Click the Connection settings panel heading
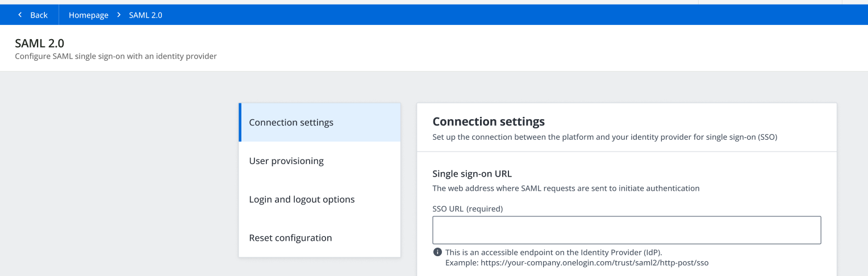The image size is (868, 276). pos(489,122)
